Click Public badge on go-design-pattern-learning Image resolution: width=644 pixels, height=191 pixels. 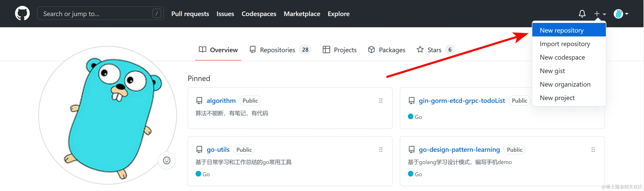click(514, 150)
